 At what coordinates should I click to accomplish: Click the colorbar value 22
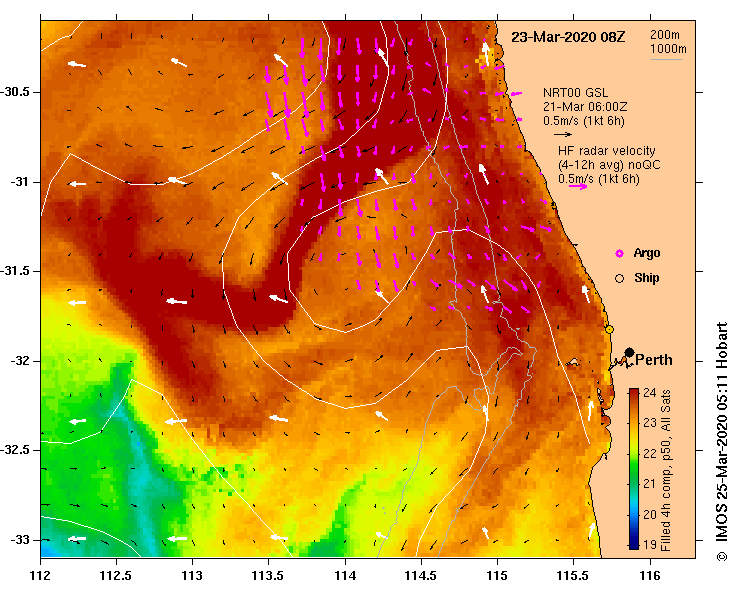tap(649, 453)
